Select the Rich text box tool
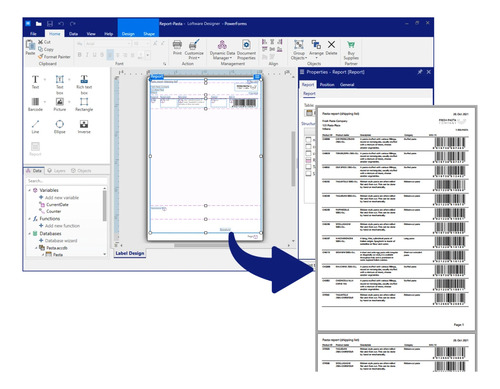 coord(84,85)
